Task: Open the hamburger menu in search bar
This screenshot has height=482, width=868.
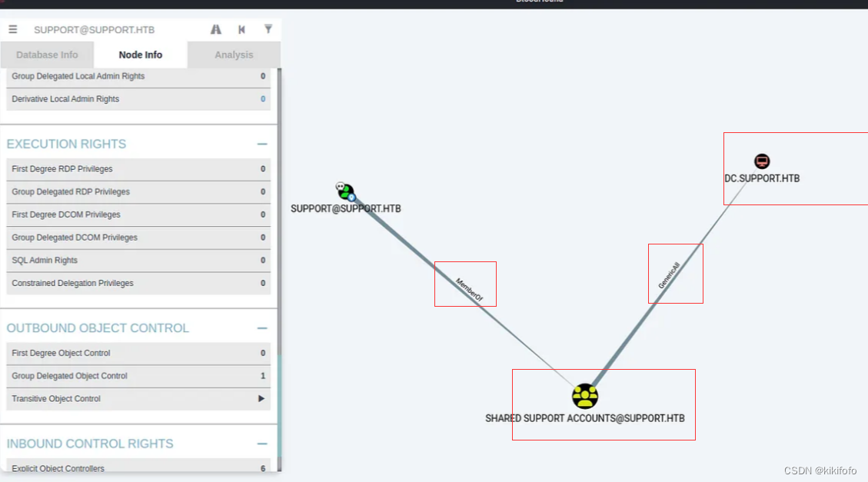Action: tap(13, 29)
